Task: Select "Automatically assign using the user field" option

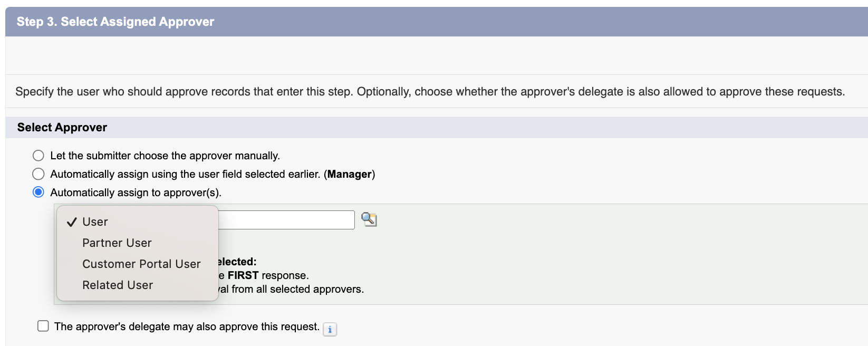Action: [x=38, y=174]
